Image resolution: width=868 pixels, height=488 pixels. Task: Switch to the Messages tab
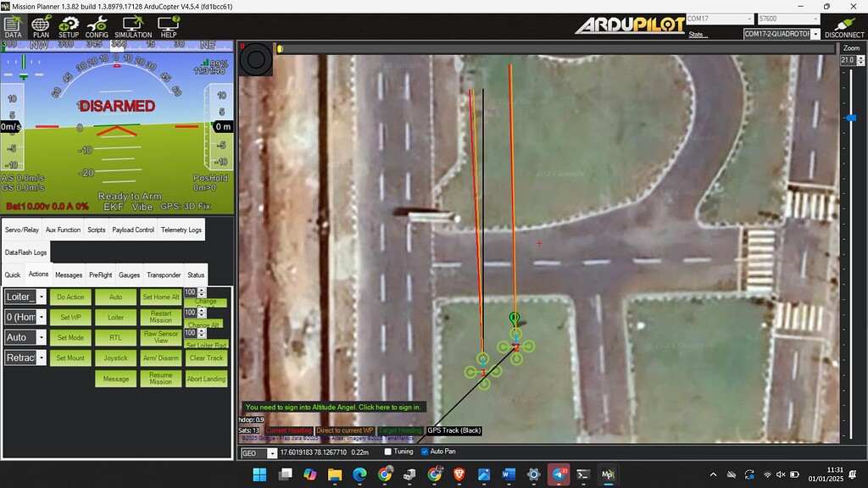click(x=68, y=274)
